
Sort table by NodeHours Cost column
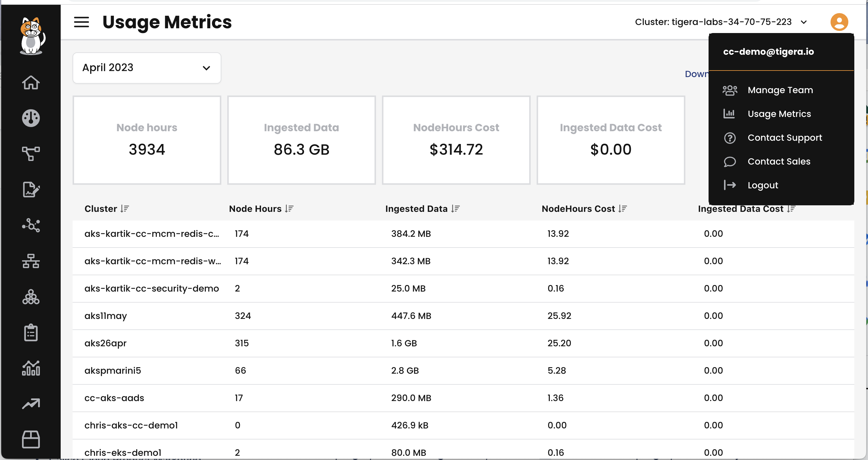point(623,209)
